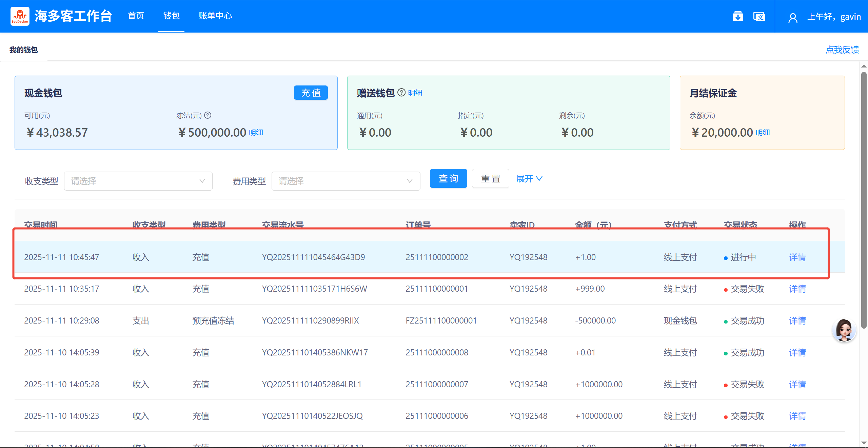Click the 重置 reset button
The width and height of the screenshot is (868, 448).
[x=490, y=178]
